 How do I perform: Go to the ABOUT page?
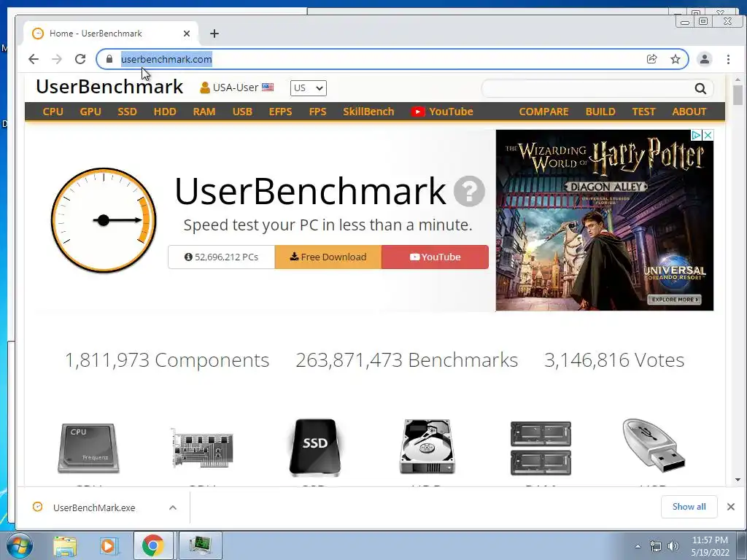[689, 112]
